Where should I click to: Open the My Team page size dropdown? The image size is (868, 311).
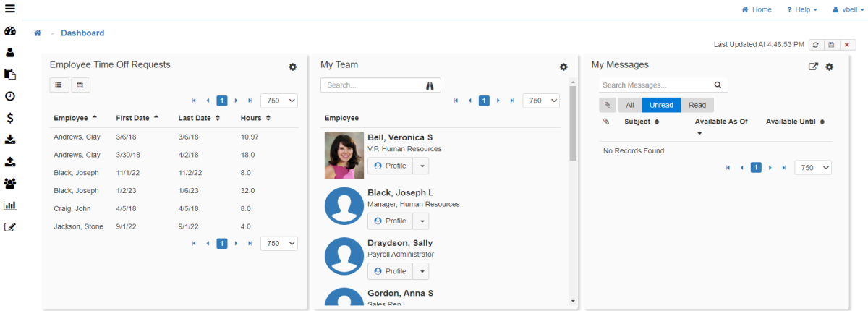coord(540,101)
